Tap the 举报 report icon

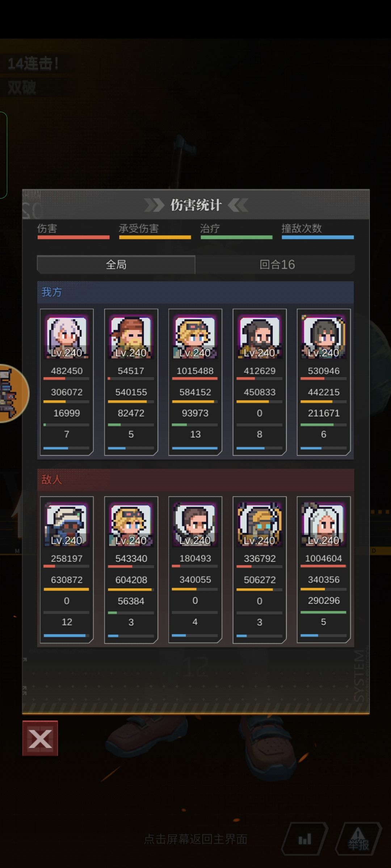(x=358, y=839)
